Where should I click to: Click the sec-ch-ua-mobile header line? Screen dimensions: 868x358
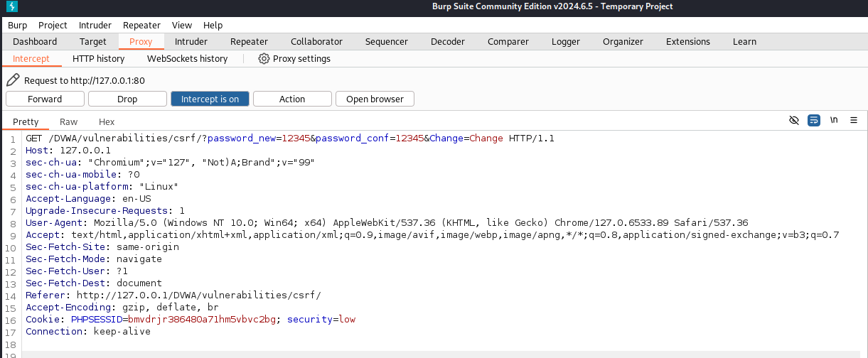pos(82,174)
